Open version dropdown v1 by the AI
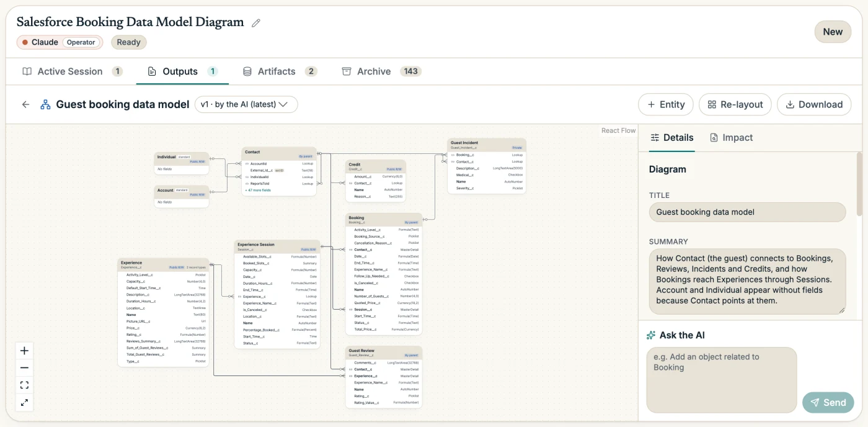The height and width of the screenshot is (427, 868). pyautogui.click(x=246, y=104)
